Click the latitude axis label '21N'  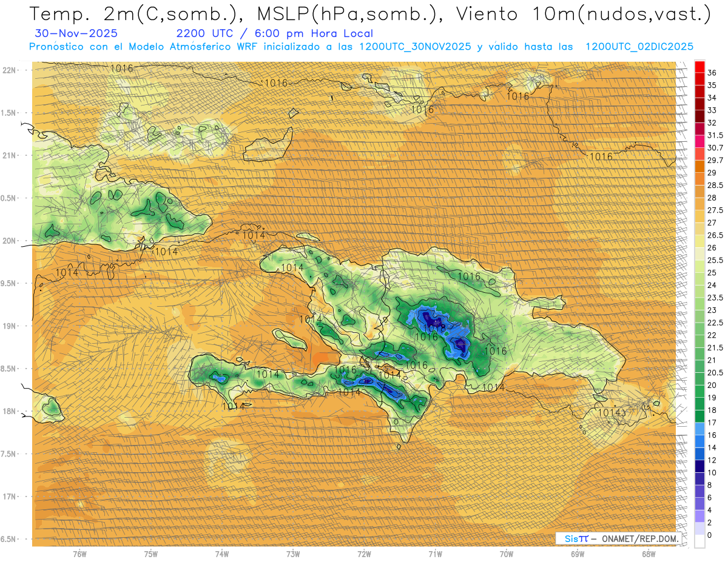(10, 155)
